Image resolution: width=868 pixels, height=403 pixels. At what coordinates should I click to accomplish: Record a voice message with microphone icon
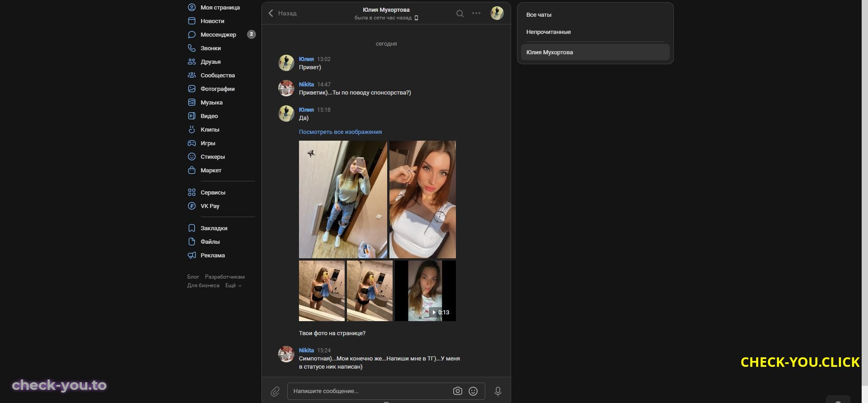coord(498,391)
